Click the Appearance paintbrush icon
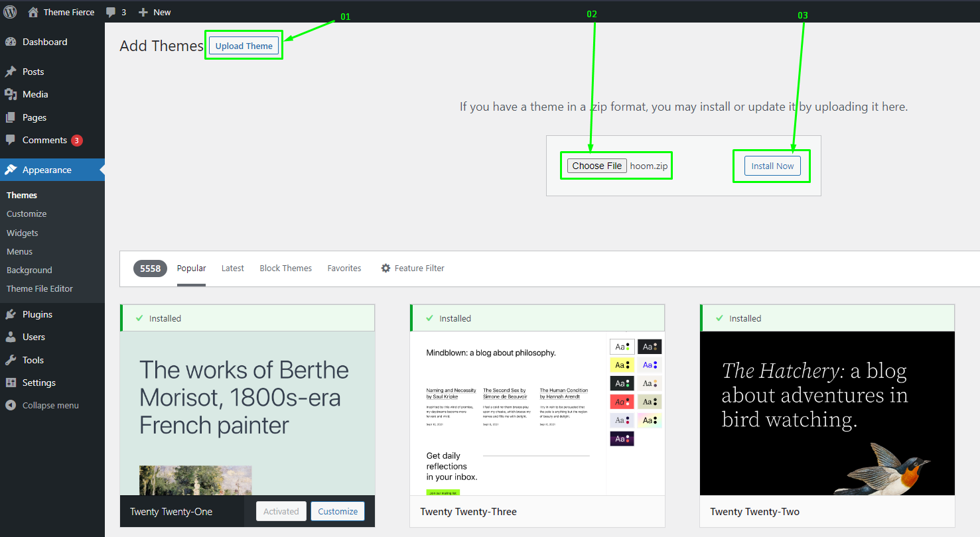 (11, 170)
